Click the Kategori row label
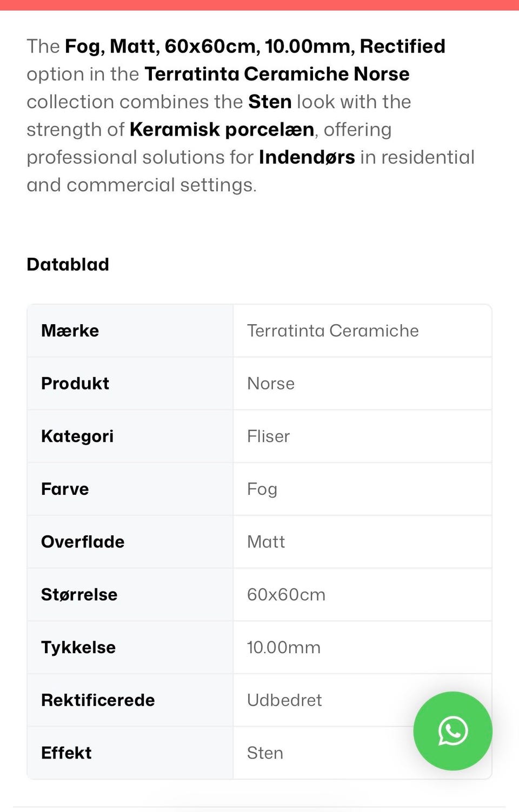 coord(77,436)
